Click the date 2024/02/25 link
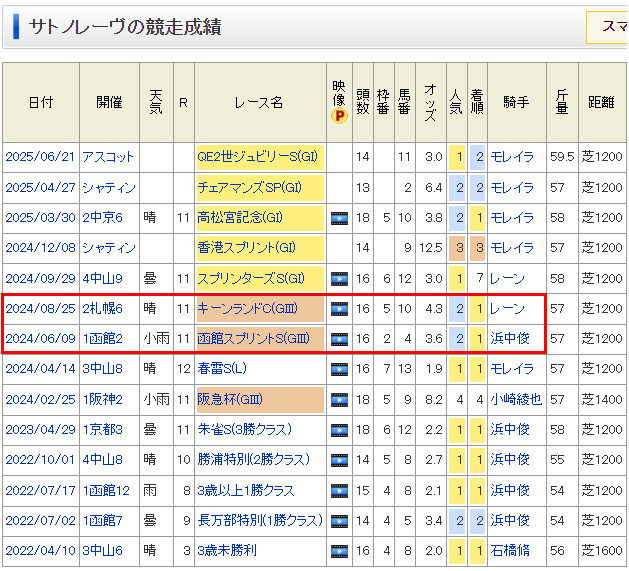629x571 pixels. pyautogui.click(x=40, y=399)
